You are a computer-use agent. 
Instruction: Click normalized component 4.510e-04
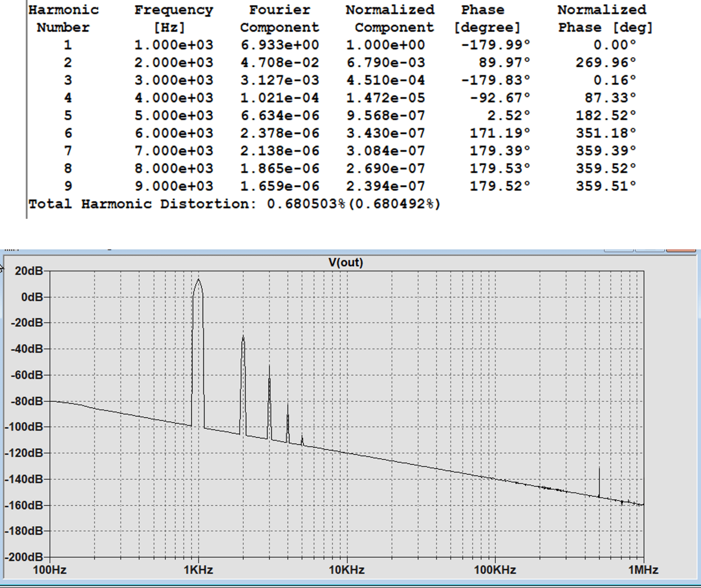(386, 80)
